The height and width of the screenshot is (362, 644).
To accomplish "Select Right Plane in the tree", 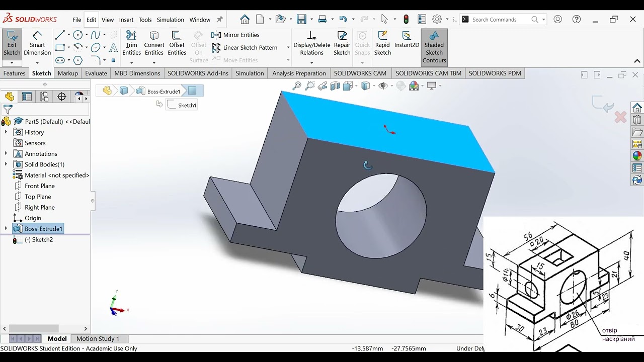I will (40, 207).
